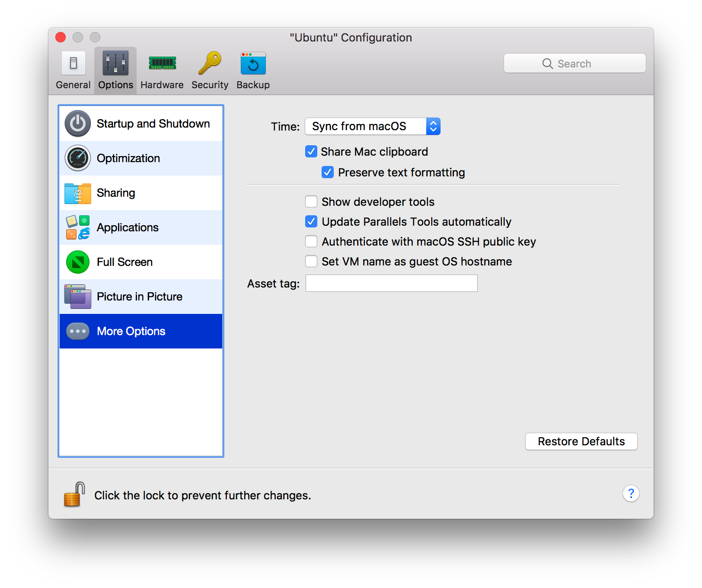Screen dimensions: 702x588
Task: Click the Restore Defaults button
Action: [x=581, y=441]
